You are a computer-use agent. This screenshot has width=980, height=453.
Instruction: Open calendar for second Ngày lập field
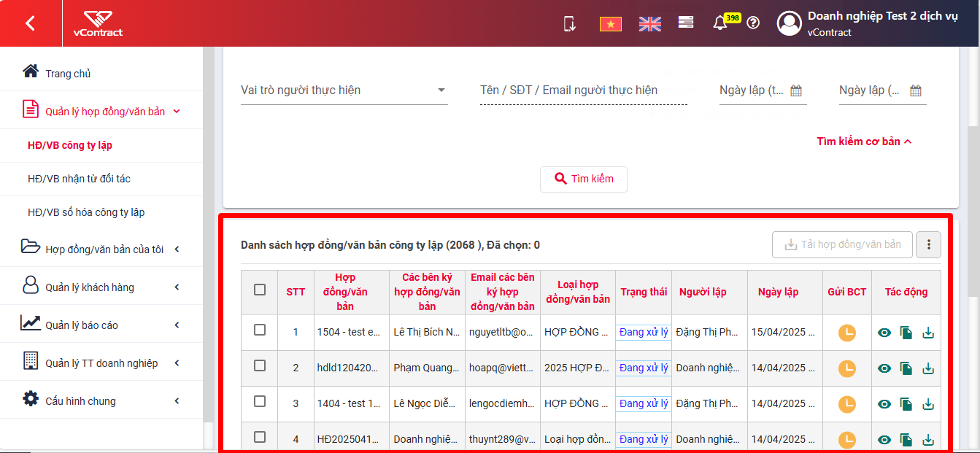tap(916, 90)
